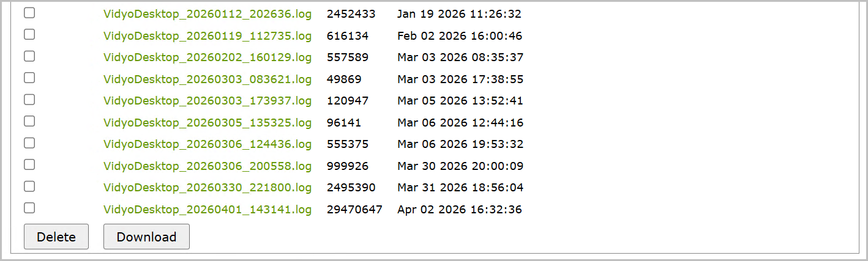The image size is (868, 261).
Task: Open log file VidyoDesktop_20260119_112735.log
Action: point(208,36)
